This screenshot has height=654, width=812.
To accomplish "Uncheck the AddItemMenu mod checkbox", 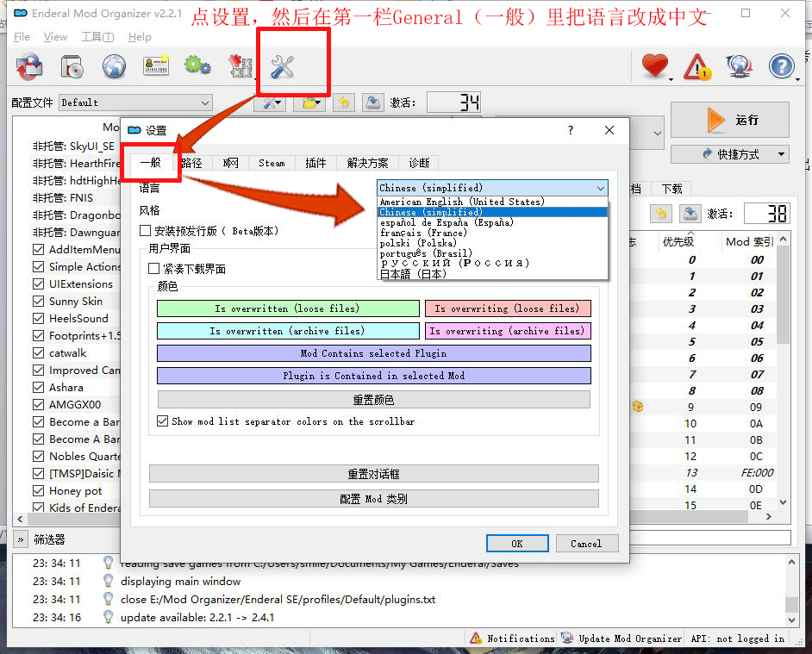I will click(38, 250).
